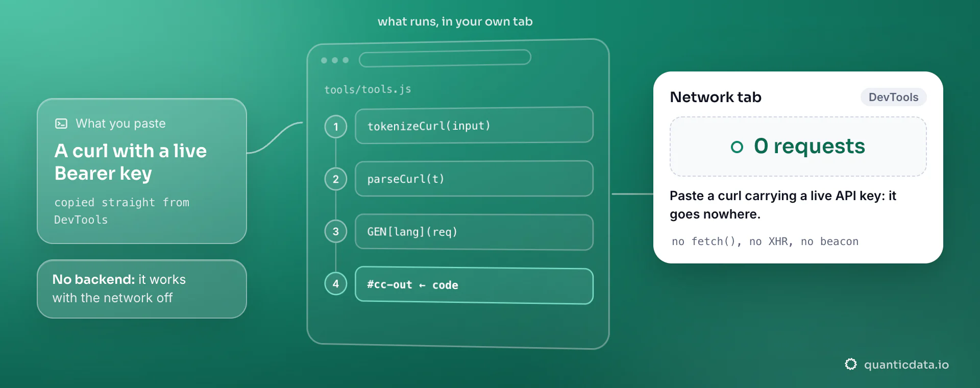The height and width of the screenshot is (388, 980).
Task: Click the quanticdata.io logo icon
Action: 851,364
